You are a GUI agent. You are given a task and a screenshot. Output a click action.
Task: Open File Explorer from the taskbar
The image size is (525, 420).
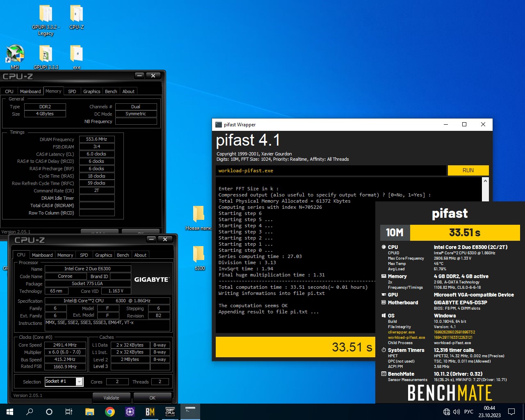[89, 412]
